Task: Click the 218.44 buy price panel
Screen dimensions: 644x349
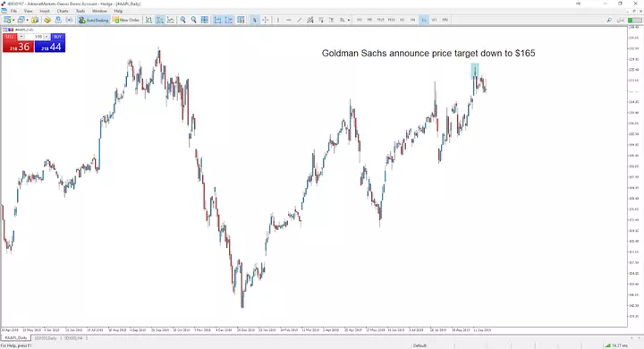Action: click(50, 47)
